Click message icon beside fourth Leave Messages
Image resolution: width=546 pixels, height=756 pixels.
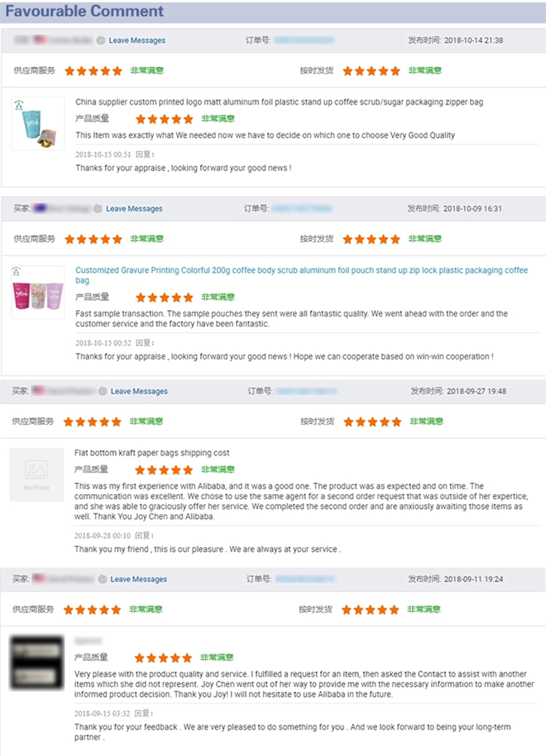pyautogui.click(x=102, y=579)
